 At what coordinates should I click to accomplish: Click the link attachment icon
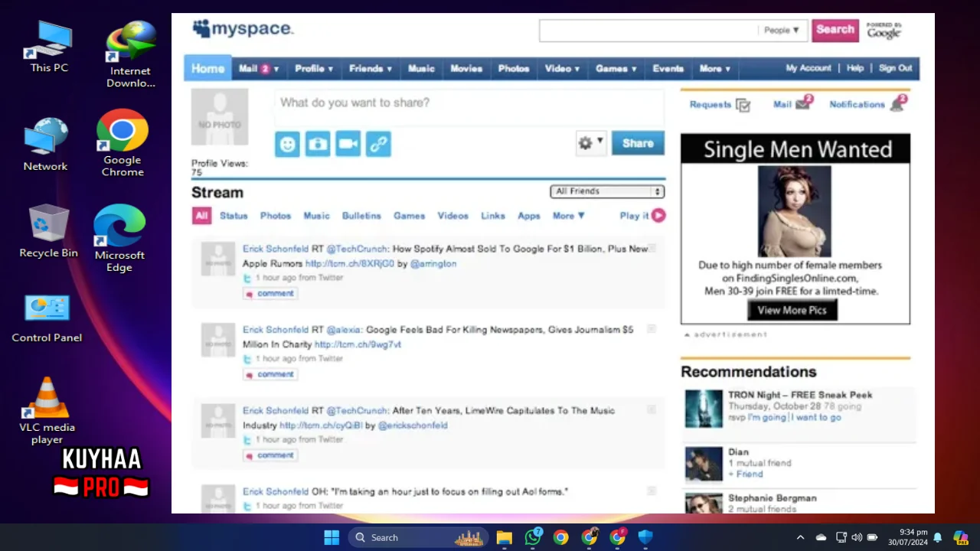coord(378,143)
